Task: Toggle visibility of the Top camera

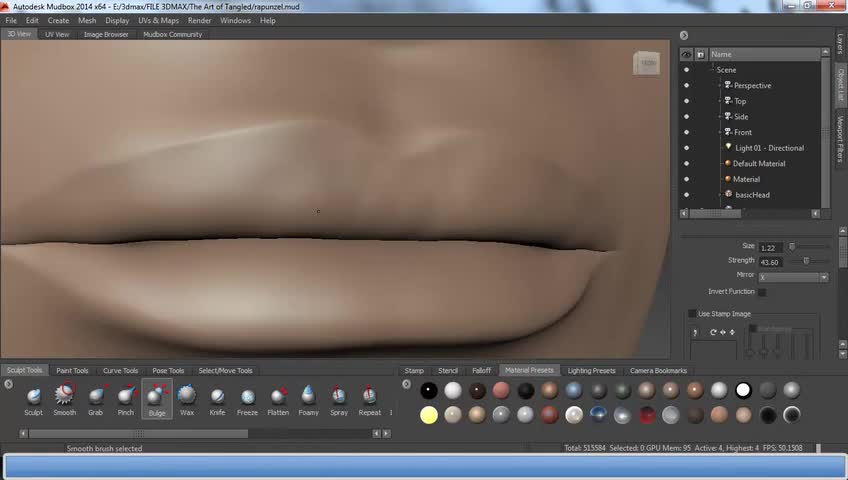Action: (x=686, y=101)
